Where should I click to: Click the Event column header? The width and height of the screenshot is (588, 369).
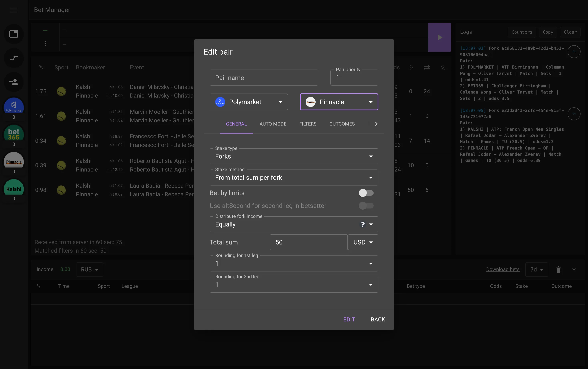click(137, 67)
